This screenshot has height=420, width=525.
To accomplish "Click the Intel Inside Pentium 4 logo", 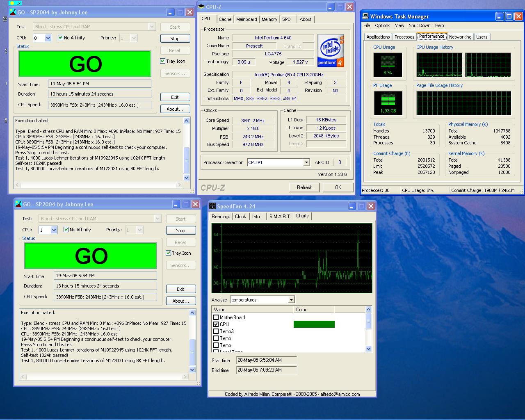I will coord(331,51).
